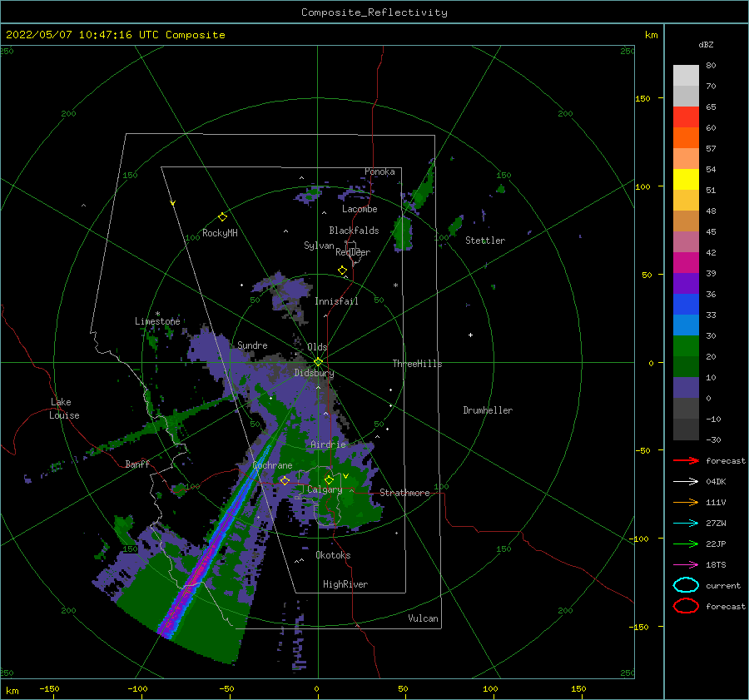Click the Didsbury city label

[314, 373]
